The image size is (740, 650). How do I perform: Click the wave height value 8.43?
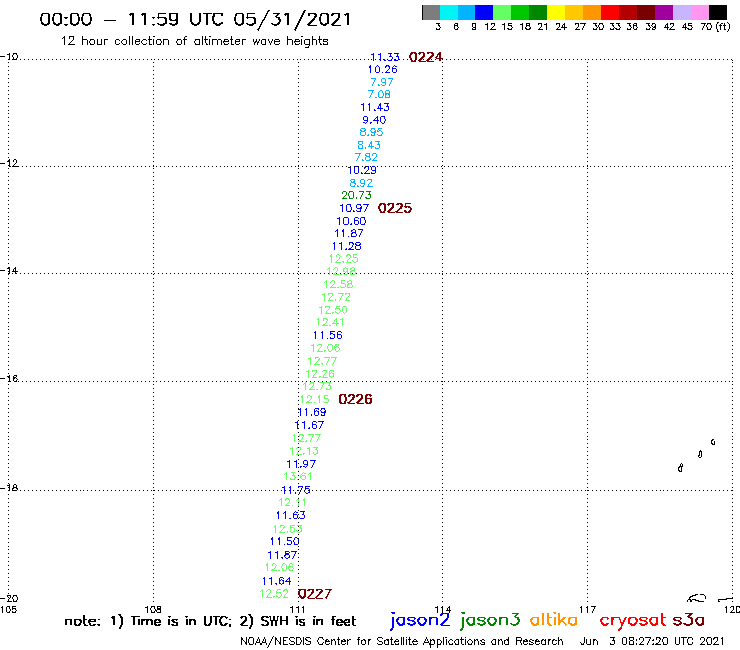tap(369, 145)
